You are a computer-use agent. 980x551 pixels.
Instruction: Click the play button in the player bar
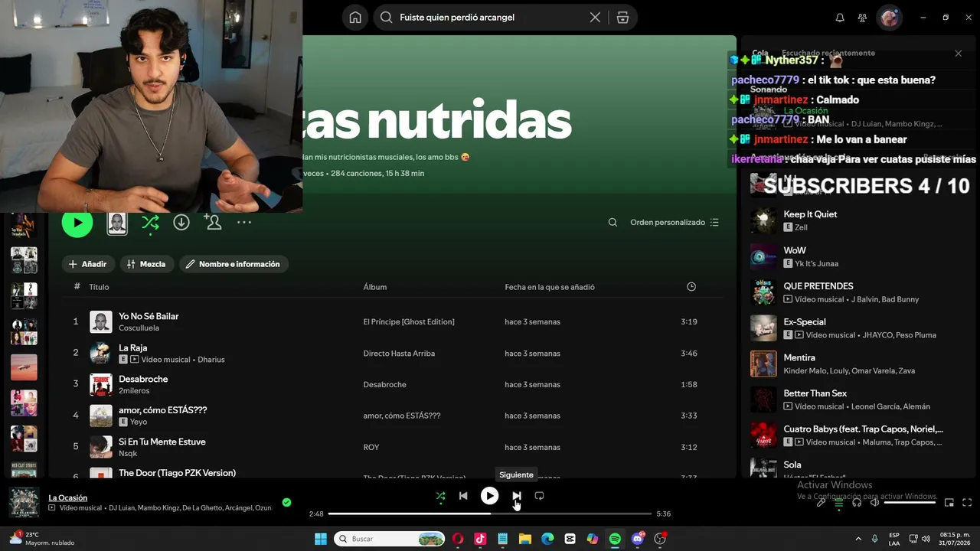[489, 496]
